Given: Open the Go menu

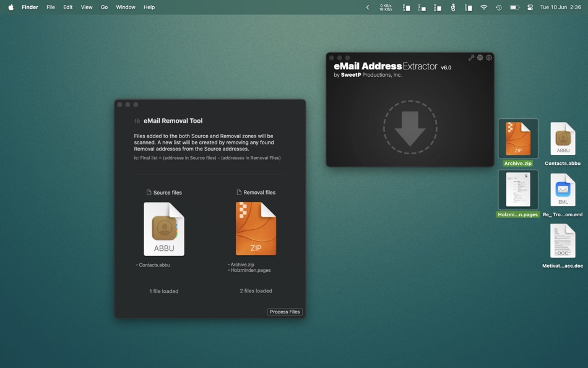Looking at the screenshot, I should (x=104, y=7).
